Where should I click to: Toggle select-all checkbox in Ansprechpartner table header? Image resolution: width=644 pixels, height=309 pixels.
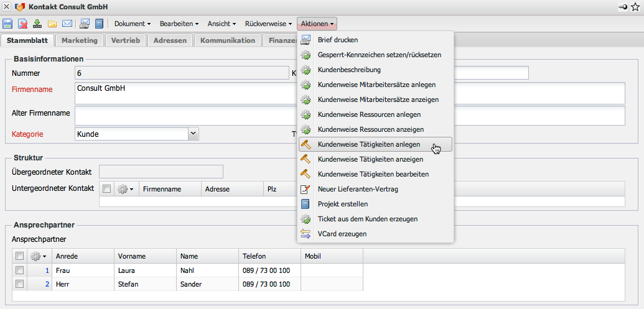(x=20, y=256)
